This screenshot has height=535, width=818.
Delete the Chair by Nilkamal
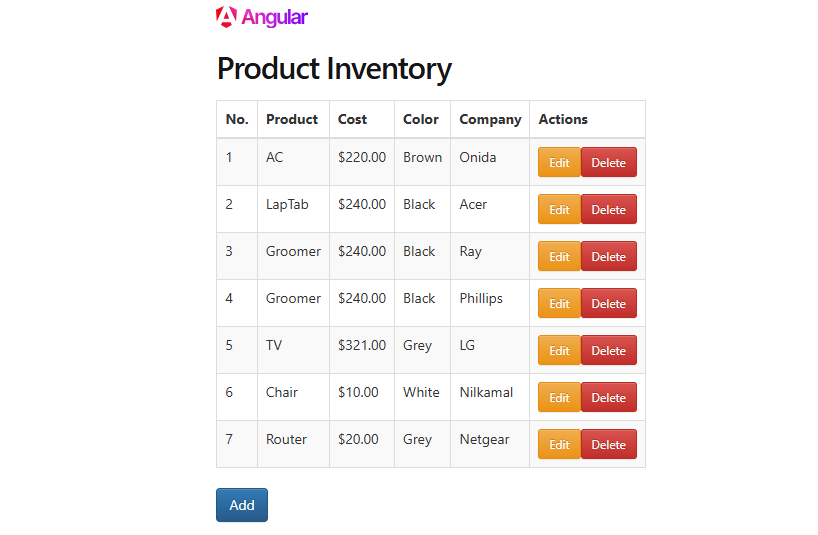[x=608, y=398]
